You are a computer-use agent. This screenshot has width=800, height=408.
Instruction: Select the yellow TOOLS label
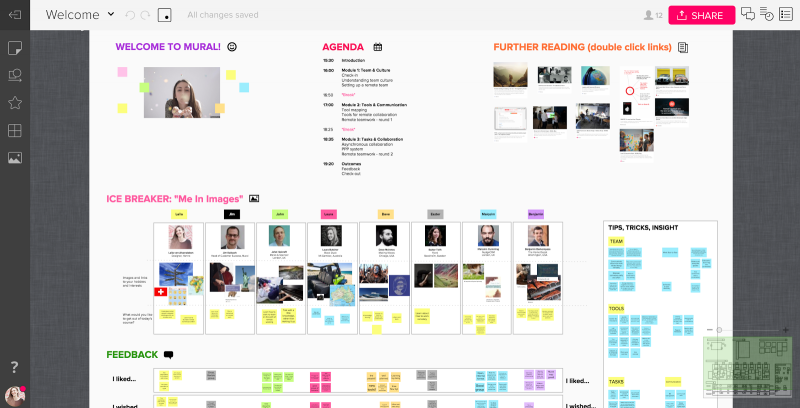616,309
